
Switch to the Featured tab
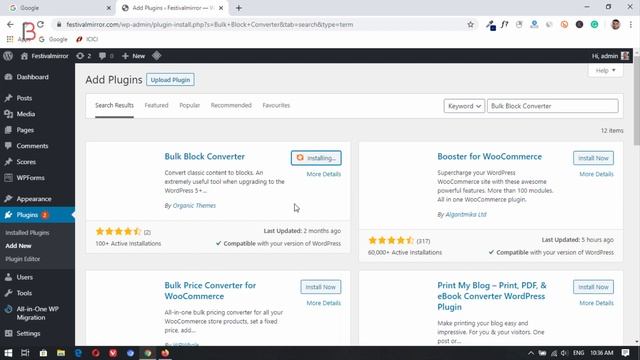pos(156,105)
